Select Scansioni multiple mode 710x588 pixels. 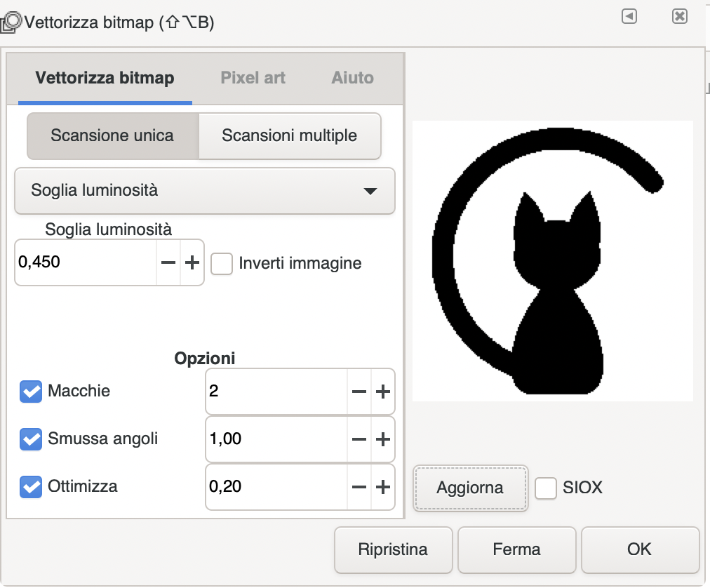point(289,135)
